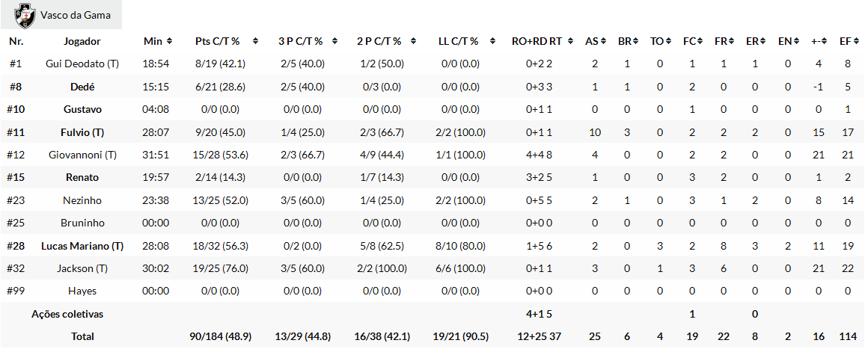Sort by AS assists arrows

tap(603, 41)
